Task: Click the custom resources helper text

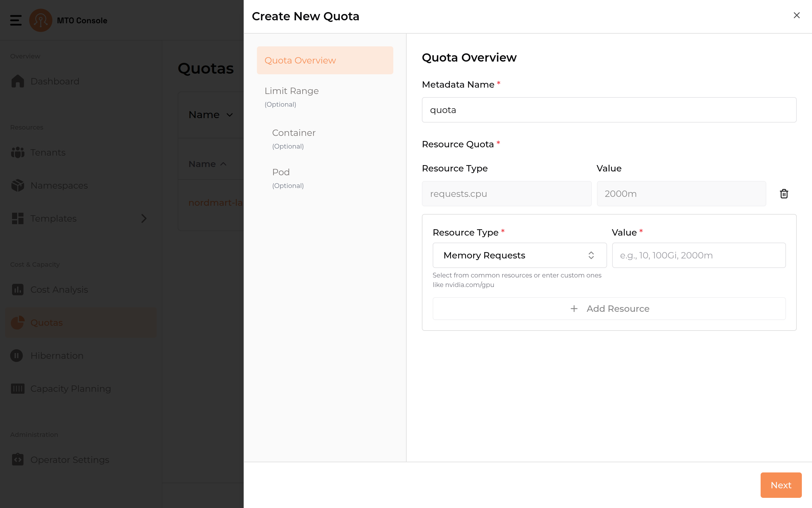Action: (x=517, y=280)
